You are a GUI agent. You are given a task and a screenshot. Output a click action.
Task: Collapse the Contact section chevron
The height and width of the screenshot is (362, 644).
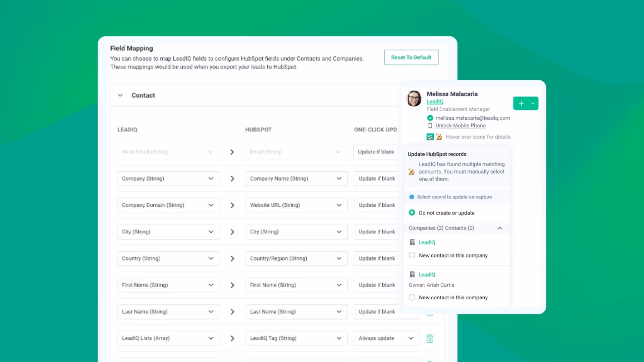120,96
